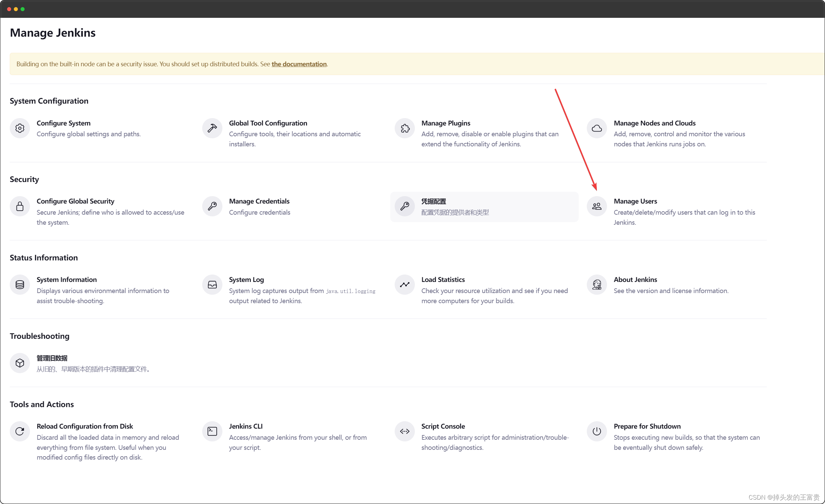The image size is (825, 504).
Task: Click the 凭据配置 key icon
Action: pos(405,206)
